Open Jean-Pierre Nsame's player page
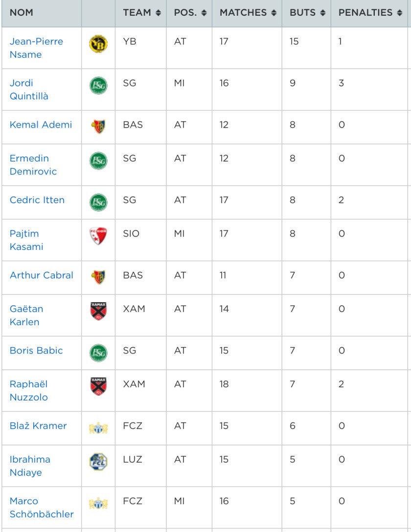 [36, 48]
